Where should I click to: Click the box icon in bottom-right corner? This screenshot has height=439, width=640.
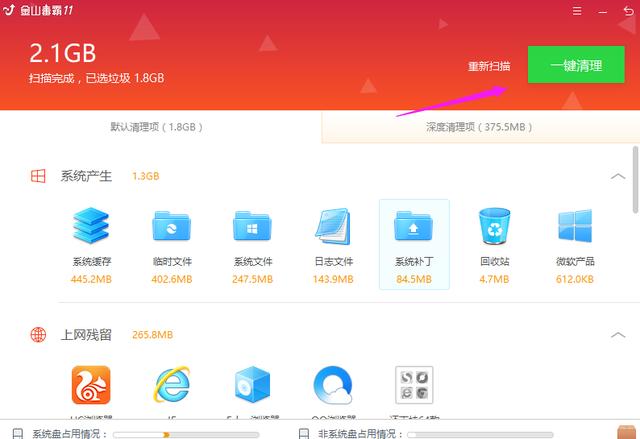click(627, 432)
